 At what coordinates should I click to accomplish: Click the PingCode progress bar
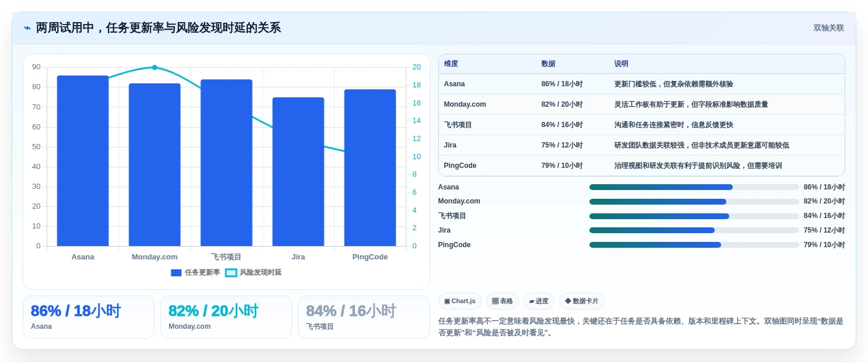(x=694, y=245)
